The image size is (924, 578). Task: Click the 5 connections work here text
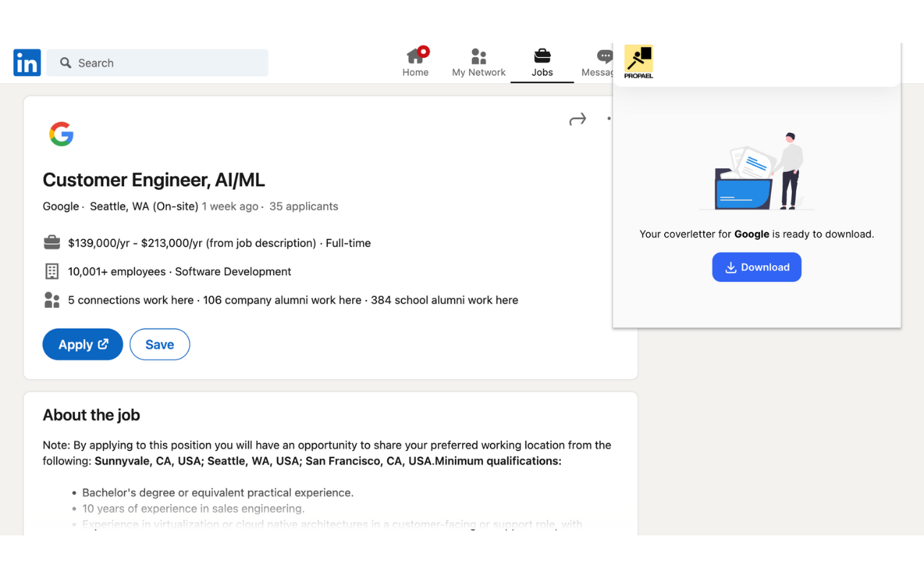coord(131,300)
